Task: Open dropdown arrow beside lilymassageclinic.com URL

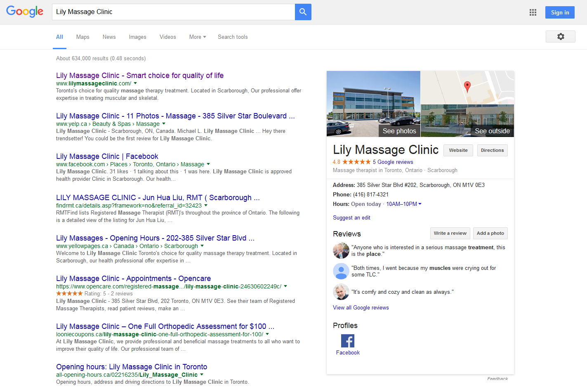Action: pyautogui.click(x=135, y=83)
